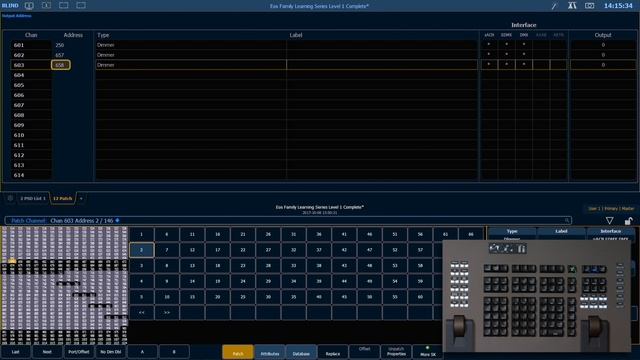Click address 657 of channel 602

(x=60, y=55)
